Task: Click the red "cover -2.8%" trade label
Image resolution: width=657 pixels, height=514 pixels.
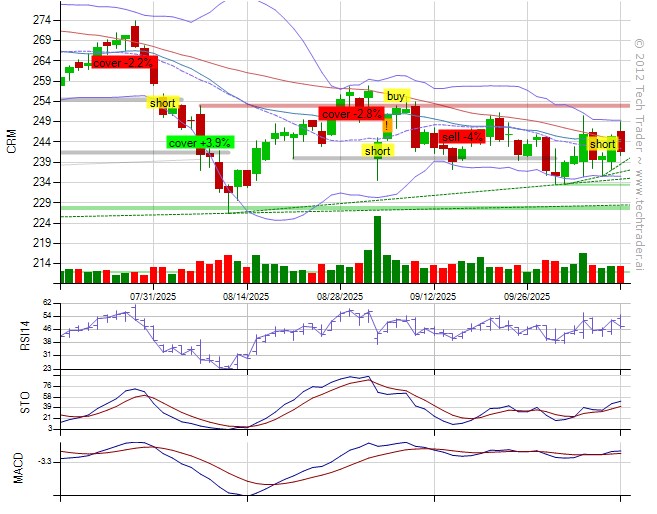Action: 350,114
